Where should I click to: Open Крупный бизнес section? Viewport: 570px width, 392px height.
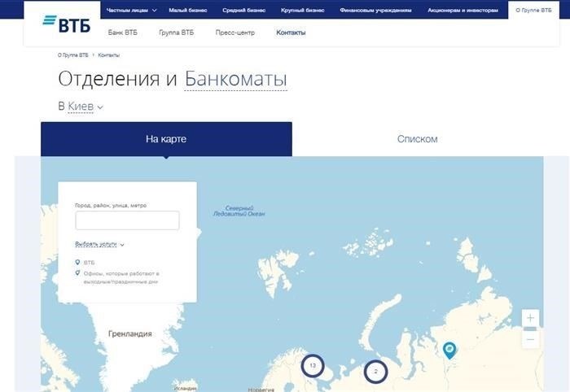[x=302, y=10]
